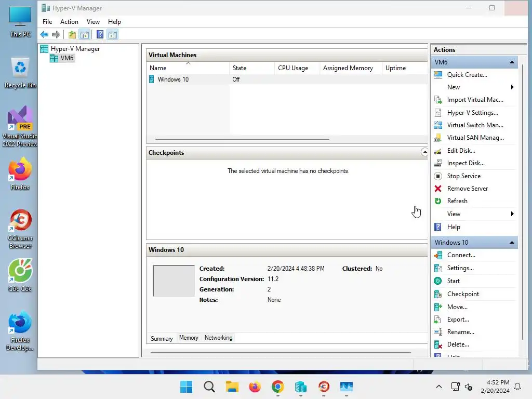This screenshot has width=532, height=399.
Task: Click the Forward arrow toolbar icon
Action: click(x=56, y=34)
